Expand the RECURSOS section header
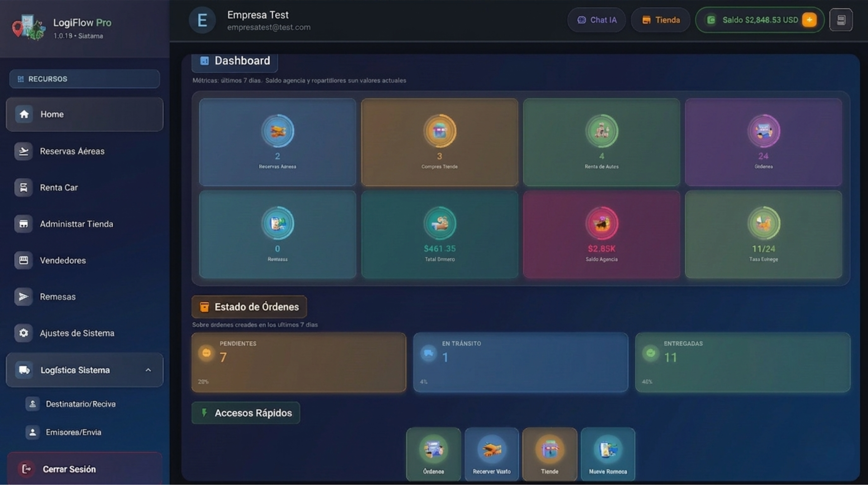The width and height of the screenshot is (868, 488). click(x=85, y=79)
